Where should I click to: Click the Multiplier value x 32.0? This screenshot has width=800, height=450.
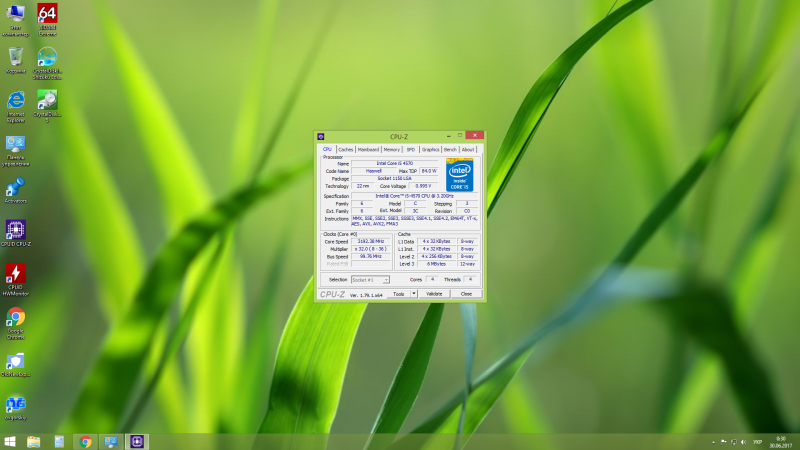(371, 249)
